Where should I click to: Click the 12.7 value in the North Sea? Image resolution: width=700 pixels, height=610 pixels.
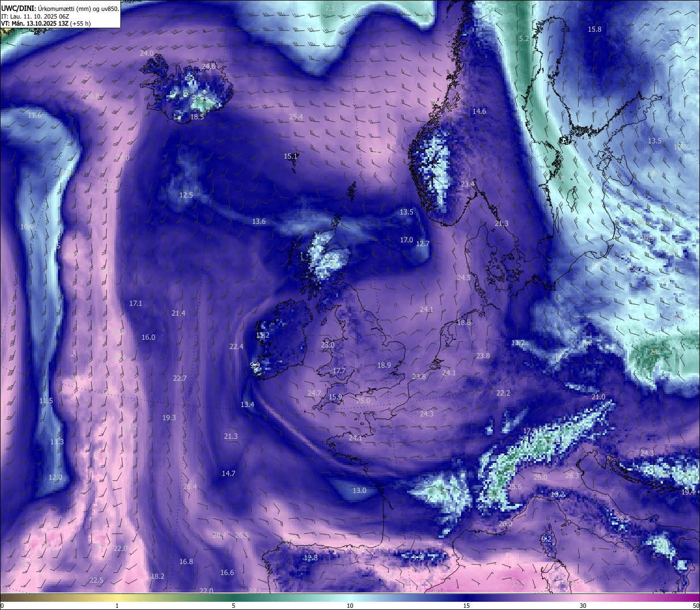click(x=423, y=243)
